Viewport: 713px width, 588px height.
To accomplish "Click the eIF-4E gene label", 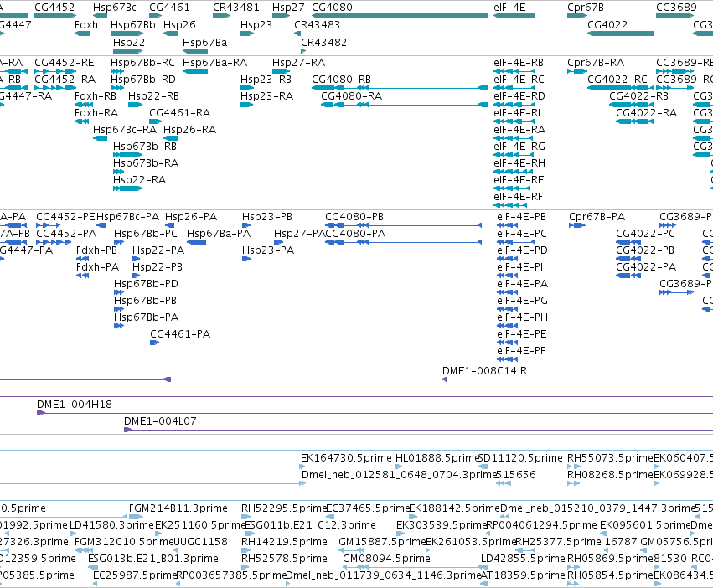I will [x=509, y=8].
